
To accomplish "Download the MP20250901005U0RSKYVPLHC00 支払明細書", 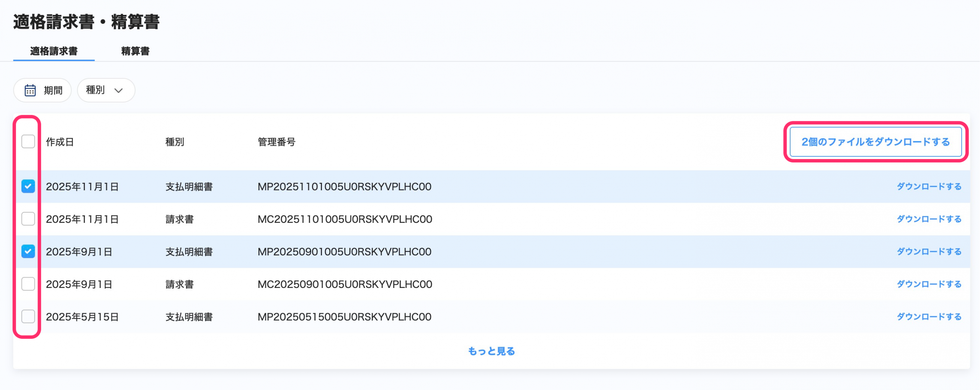I will (x=929, y=252).
